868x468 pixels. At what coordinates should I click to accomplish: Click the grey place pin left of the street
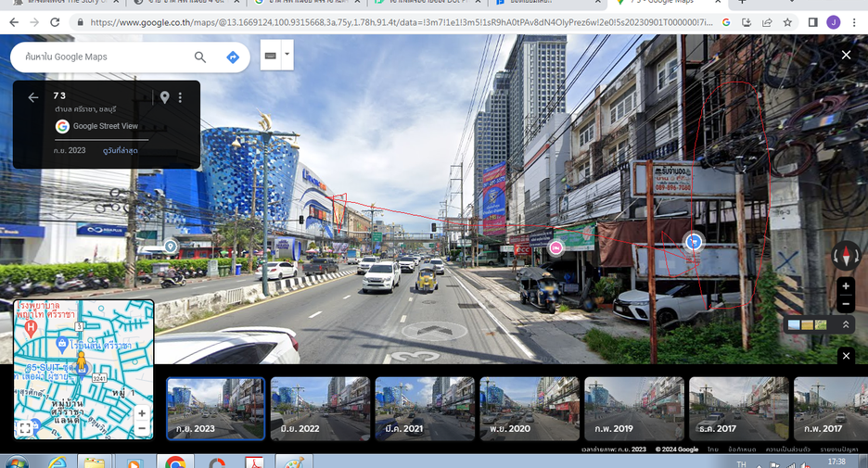tap(171, 247)
